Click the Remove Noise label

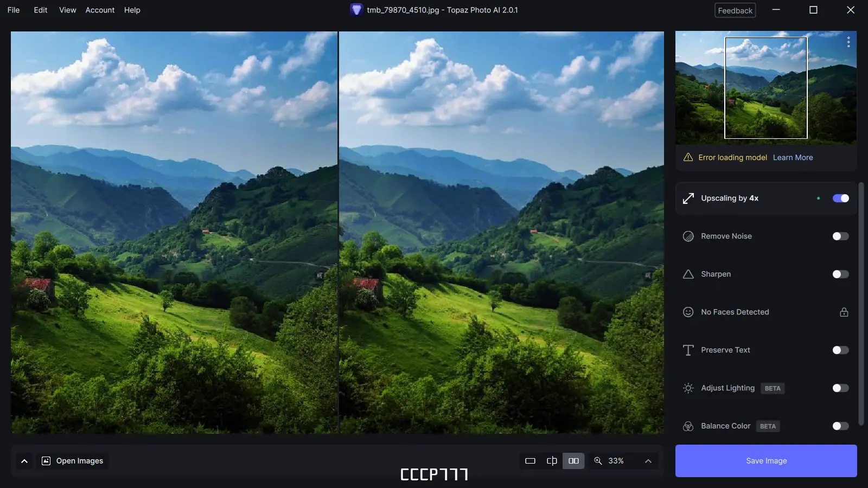[x=726, y=236]
